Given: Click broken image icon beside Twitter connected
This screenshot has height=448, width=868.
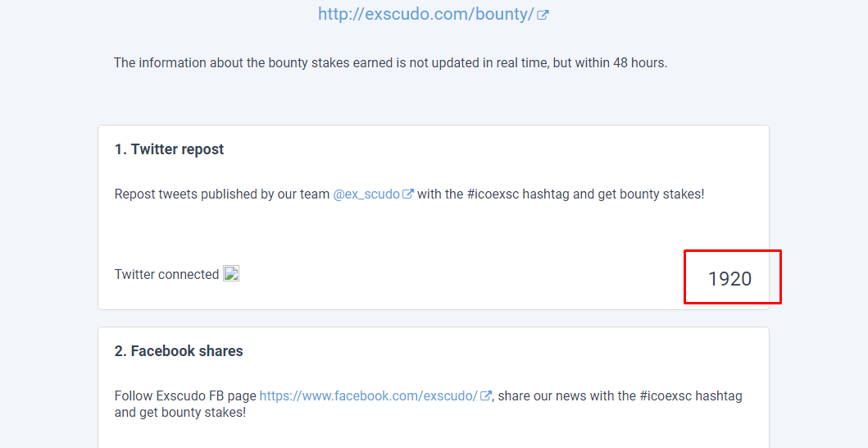Looking at the screenshot, I should 231,273.
